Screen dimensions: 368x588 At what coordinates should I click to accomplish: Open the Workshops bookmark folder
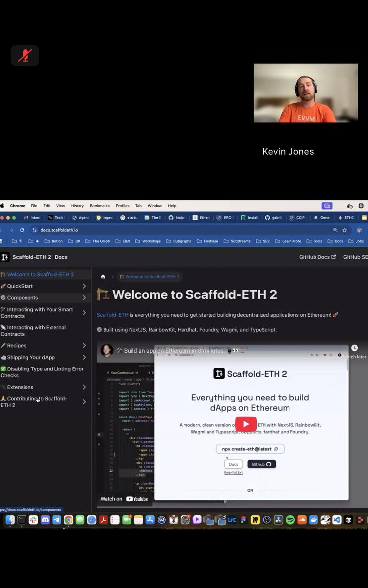click(148, 241)
